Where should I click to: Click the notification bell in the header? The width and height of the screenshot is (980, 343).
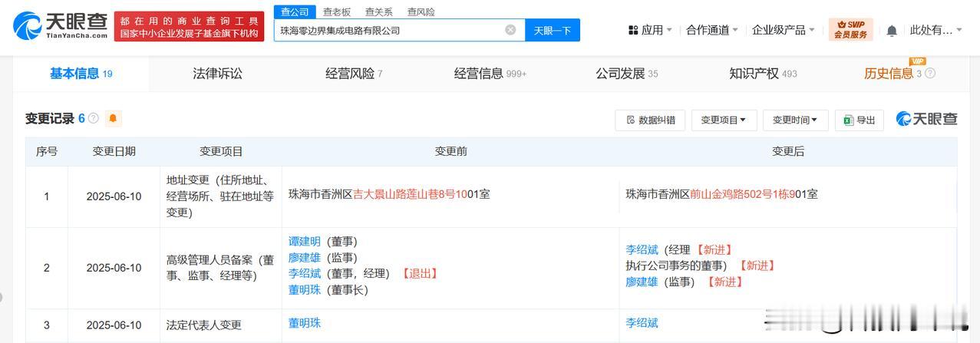[892, 31]
